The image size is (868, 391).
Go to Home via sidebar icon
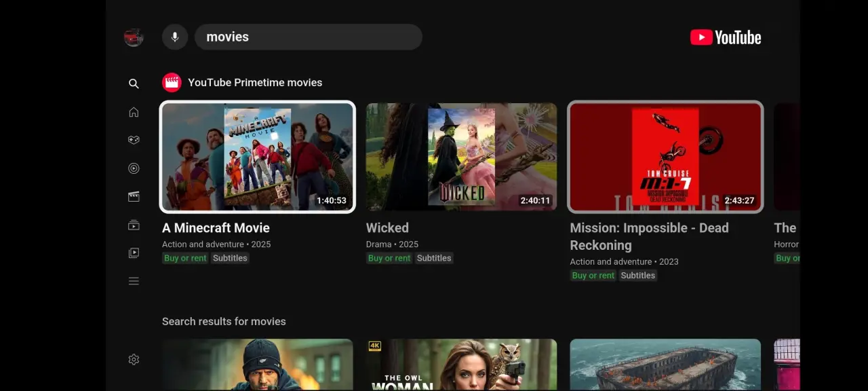[134, 112]
